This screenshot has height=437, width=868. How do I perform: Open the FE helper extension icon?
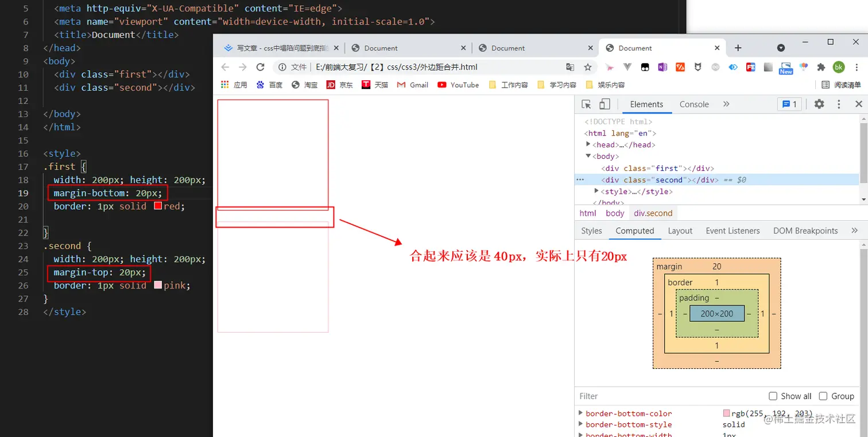tap(750, 67)
